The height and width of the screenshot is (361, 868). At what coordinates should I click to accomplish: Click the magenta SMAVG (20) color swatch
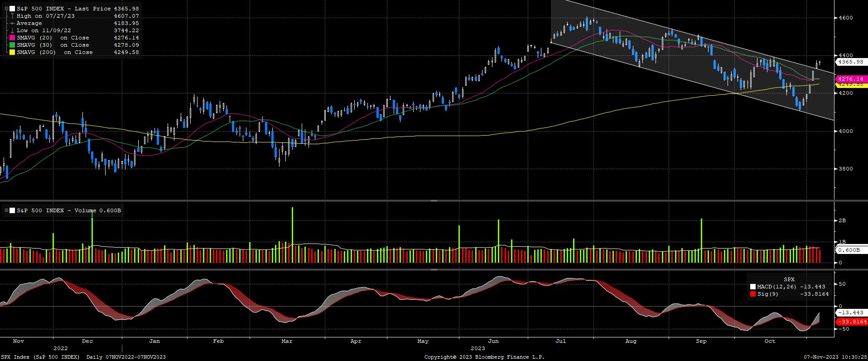12,38
